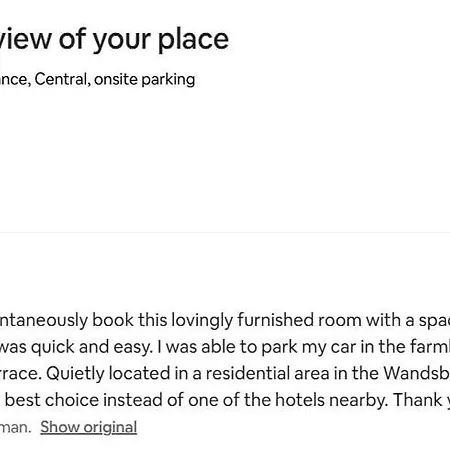Click the horizontal divider below listing title

[x=225, y=232]
